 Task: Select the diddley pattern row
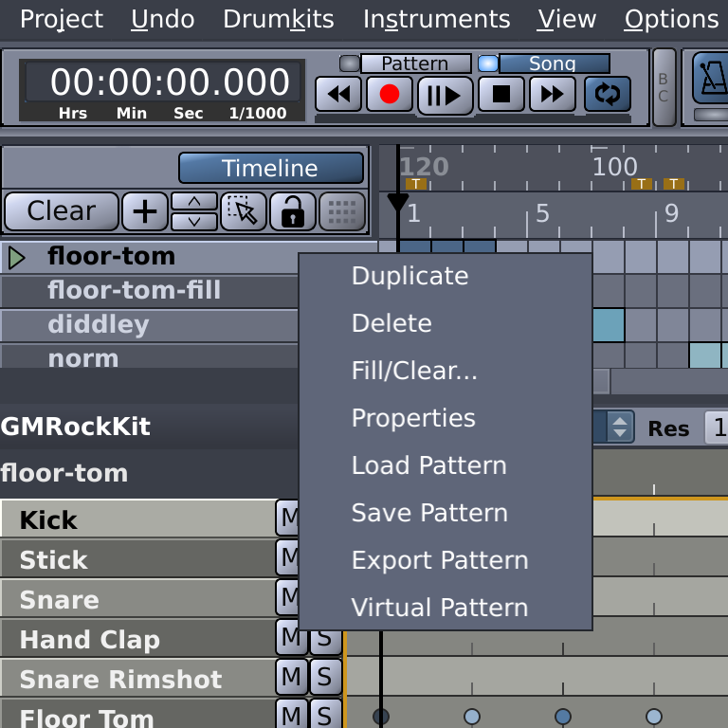point(150,324)
